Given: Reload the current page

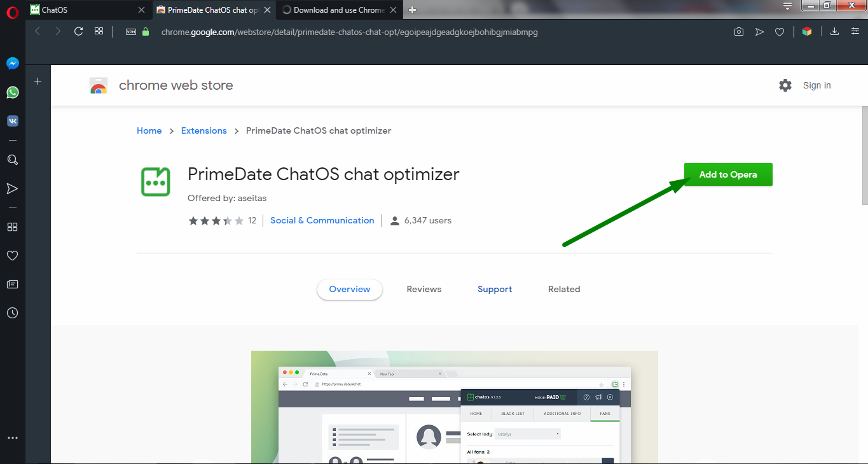Looking at the screenshot, I should (x=79, y=31).
